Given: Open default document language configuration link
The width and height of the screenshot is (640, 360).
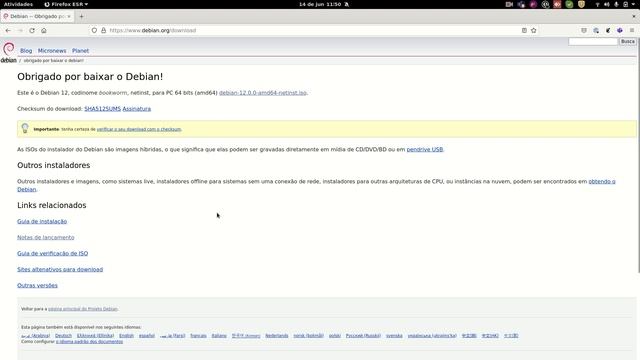Looking at the screenshot, I should 89,342.
